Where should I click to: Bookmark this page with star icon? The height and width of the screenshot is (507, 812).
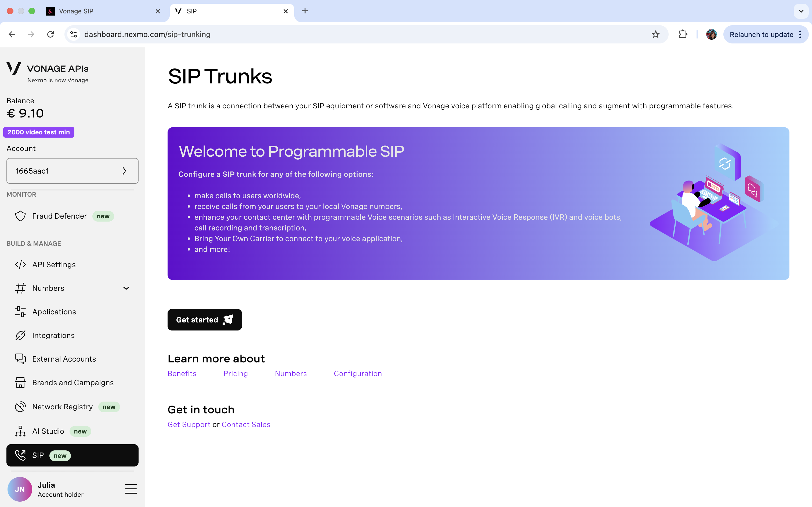pyautogui.click(x=655, y=34)
